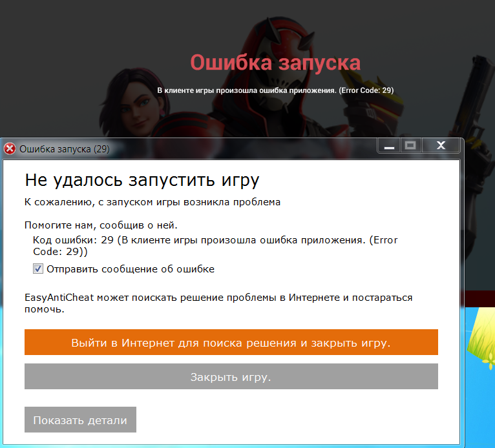
Task: Expand details with Показать детали
Action: (x=80, y=420)
